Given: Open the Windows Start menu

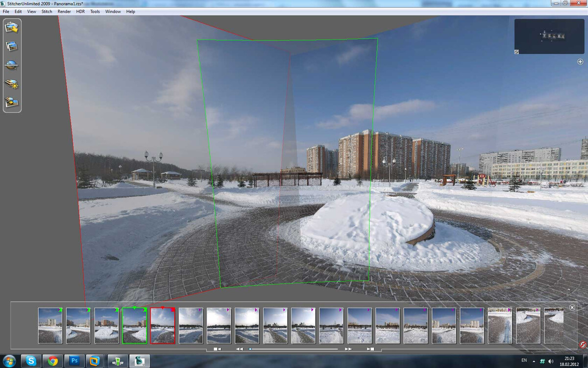Looking at the screenshot, I should pos(9,361).
